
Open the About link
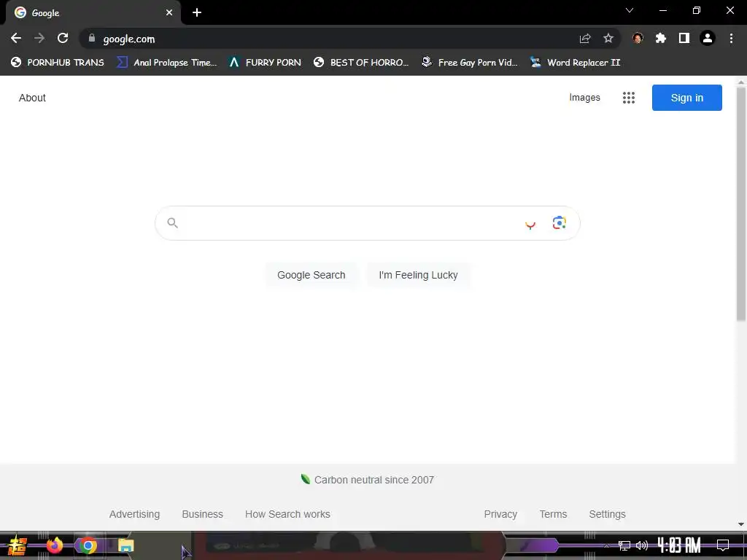point(32,98)
